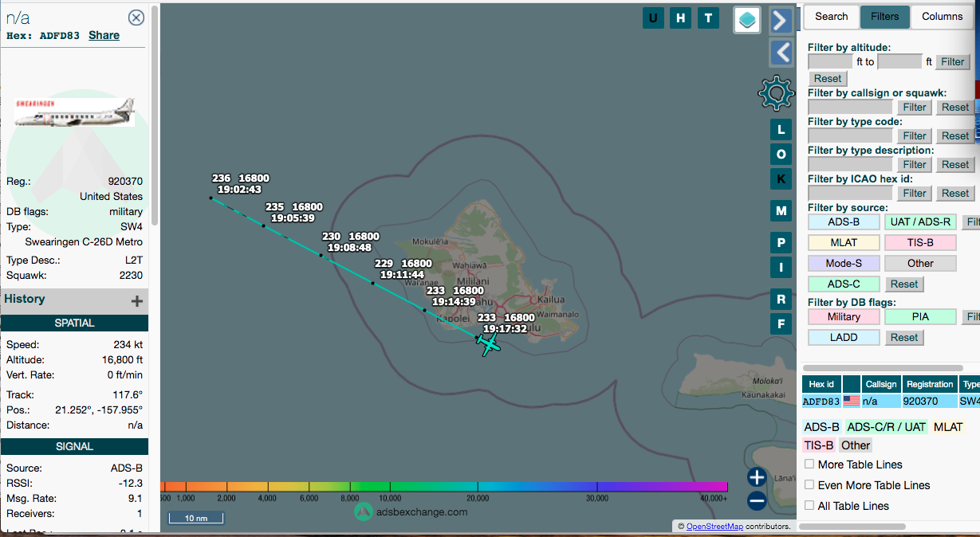
Task: Reset the source filter
Action: pyautogui.click(x=904, y=284)
